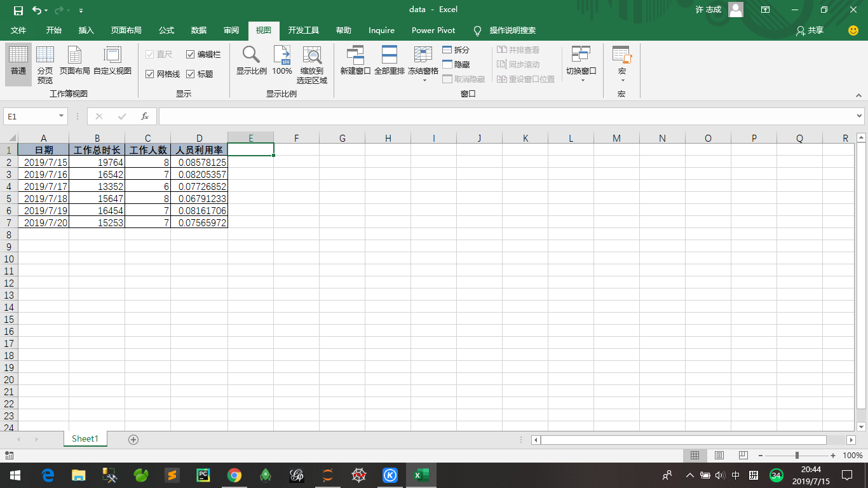This screenshot has width=868, height=488.
Task: Open Microsoft Edge from taskbar
Action: click(48, 475)
